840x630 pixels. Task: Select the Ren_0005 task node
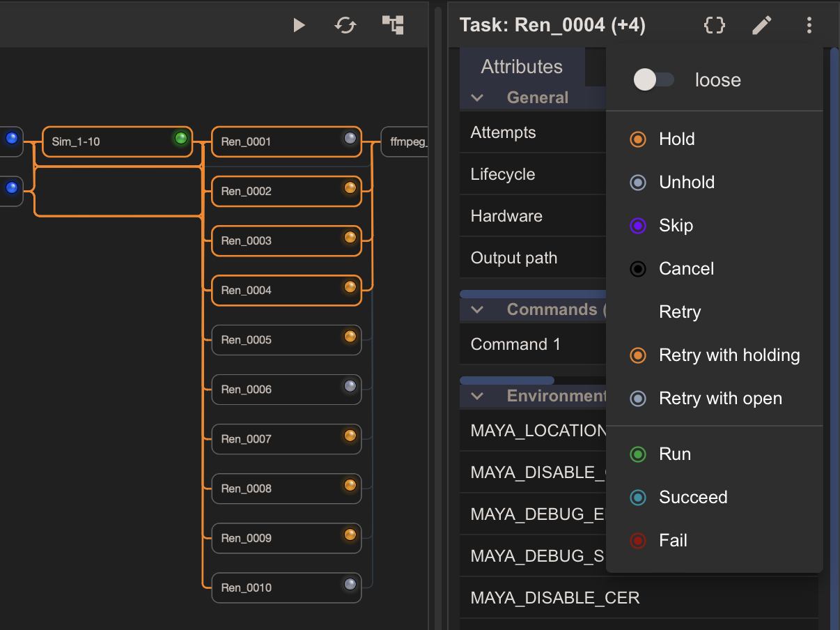click(286, 339)
